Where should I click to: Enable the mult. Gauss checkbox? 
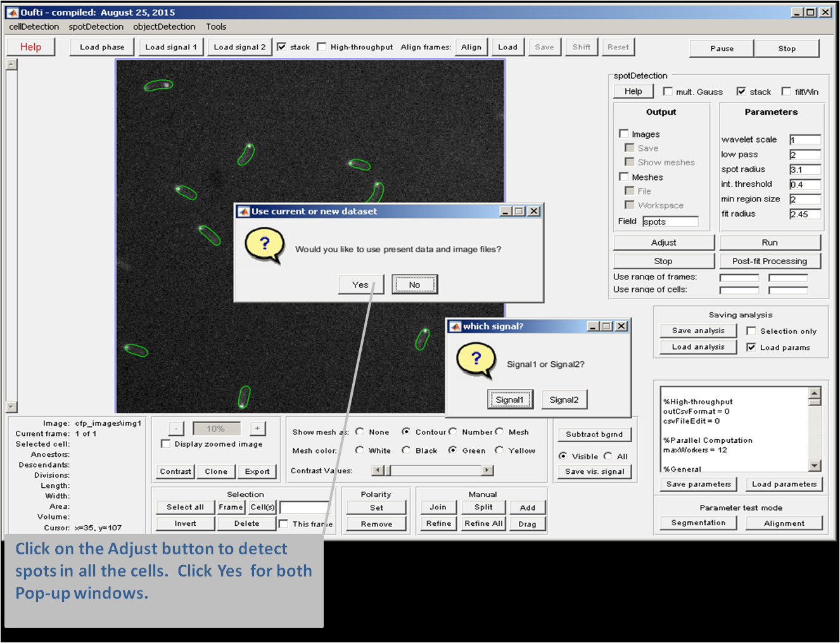668,91
